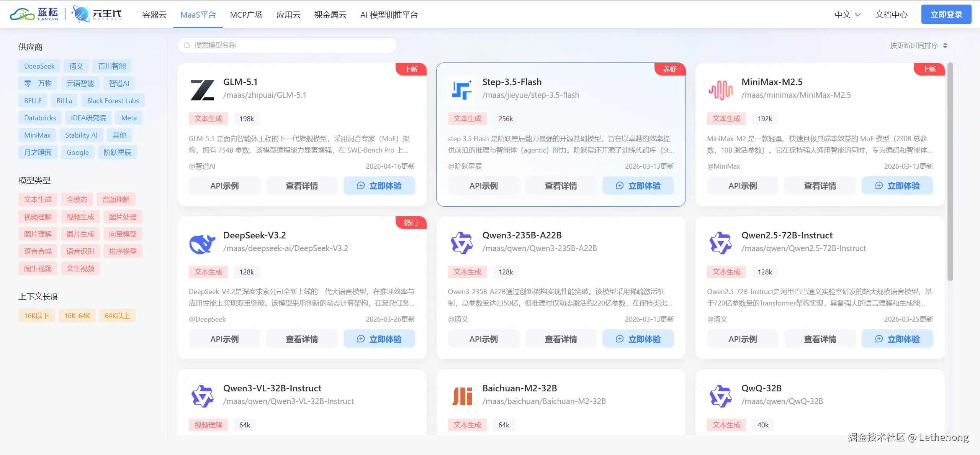Click the Baichuan-M2-32B logo icon
Viewport: 980px width, 455px height.
461,396
